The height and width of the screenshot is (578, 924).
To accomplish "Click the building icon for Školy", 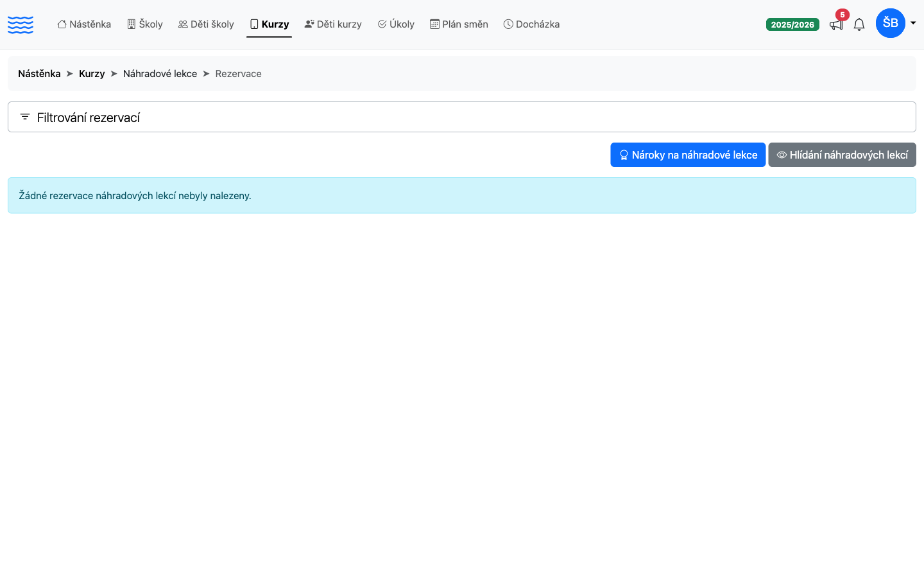I will coord(132,24).
